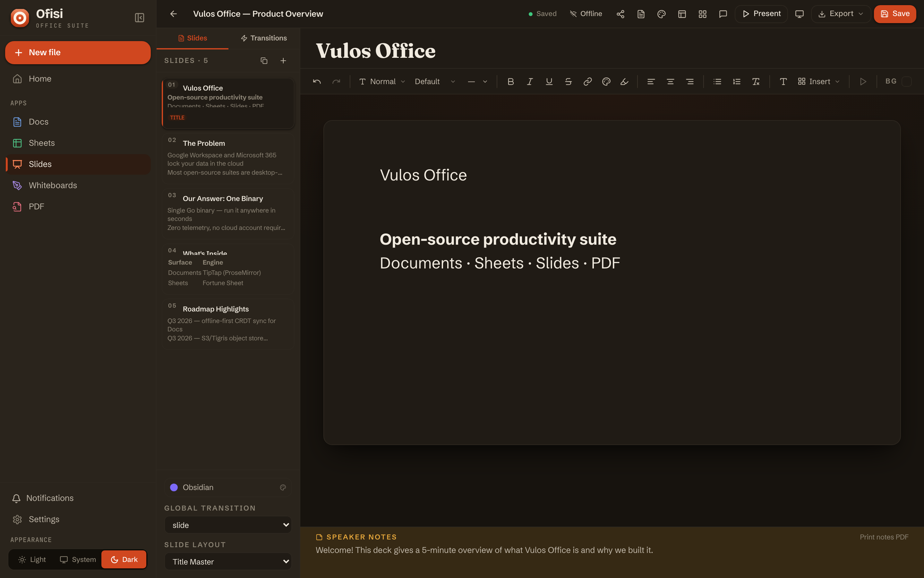The width and height of the screenshot is (924, 578).
Task: Open the Global Transition slide dropdown
Action: click(228, 525)
